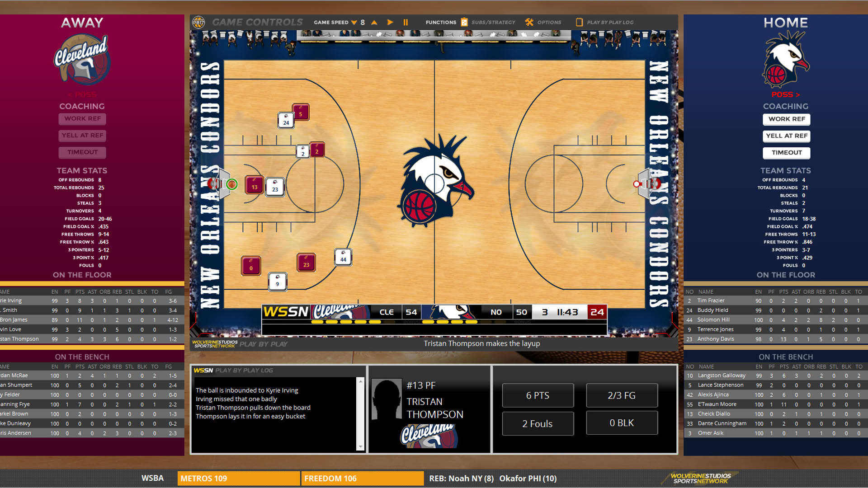
Task: Decrease game speed with the down arrow
Action: (354, 22)
